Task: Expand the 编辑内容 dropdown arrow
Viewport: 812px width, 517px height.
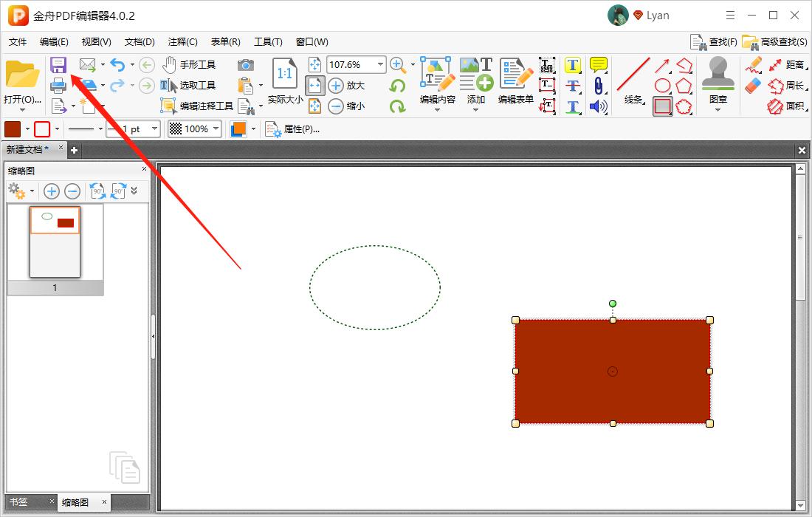Action: [x=437, y=110]
